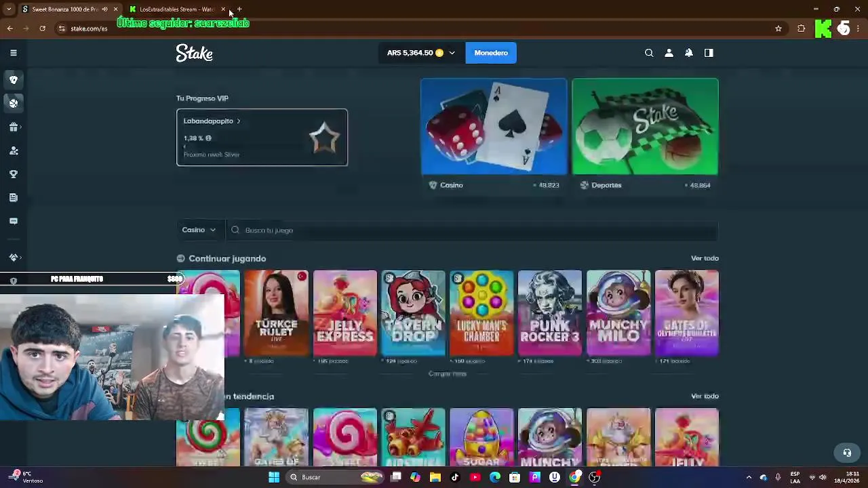Open the Munchy Milo thumbnail in Continuar jugando
The height and width of the screenshot is (488, 868).
click(x=618, y=312)
